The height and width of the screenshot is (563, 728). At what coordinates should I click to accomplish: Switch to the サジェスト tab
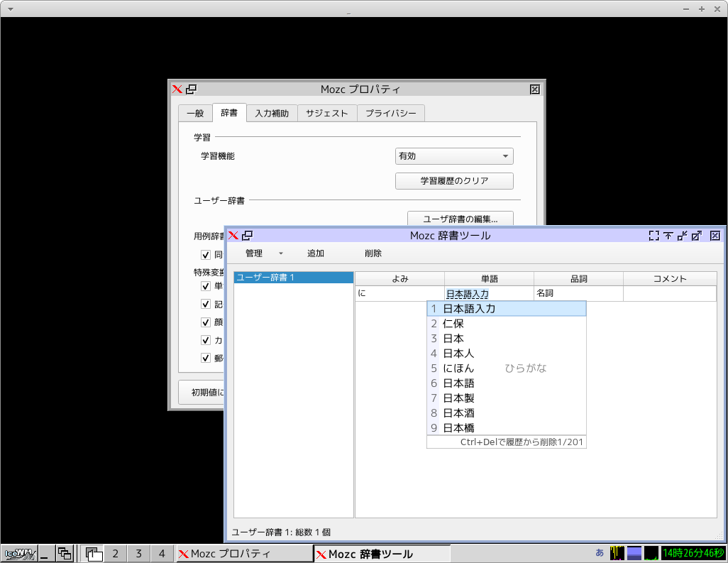[x=327, y=114]
